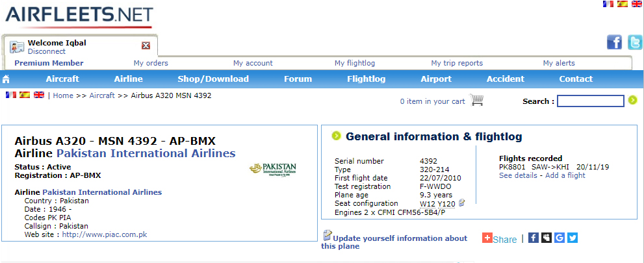Open the Accident menu item
Image resolution: width=644 pixels, height=263 pixels.
point(506,79)
